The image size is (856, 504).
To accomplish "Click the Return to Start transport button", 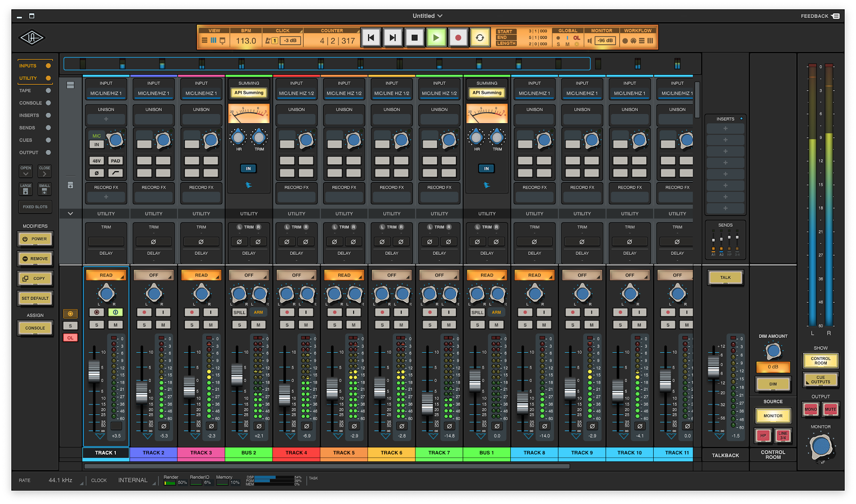I will (371, 38).
